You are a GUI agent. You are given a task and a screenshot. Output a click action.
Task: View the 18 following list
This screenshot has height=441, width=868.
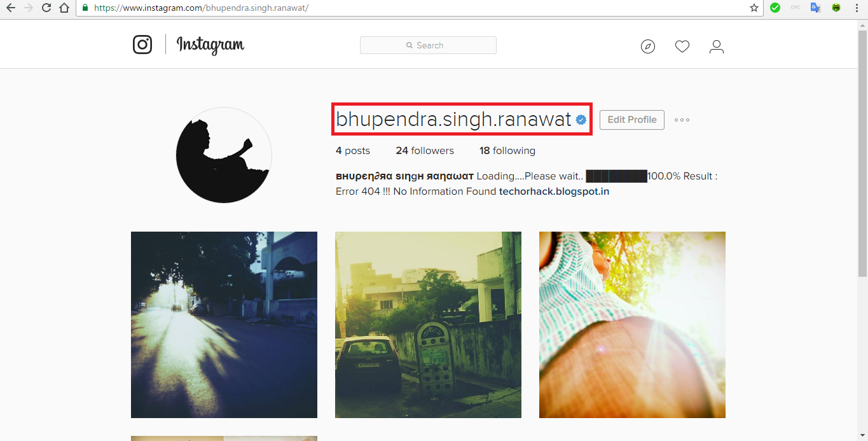pos(507,151)
